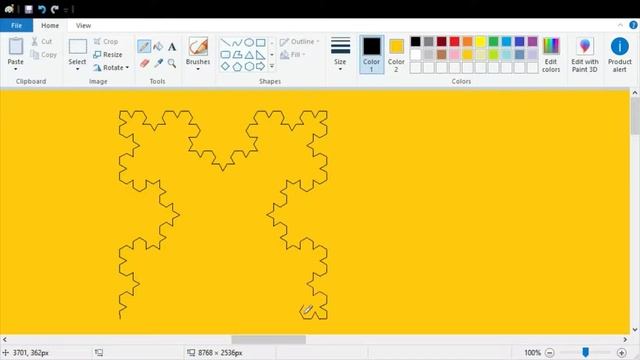This screenshot has height=360, width=640.
Task: Select the Magnifier tool
Action: pyautogui.click(x=172, y=63)
